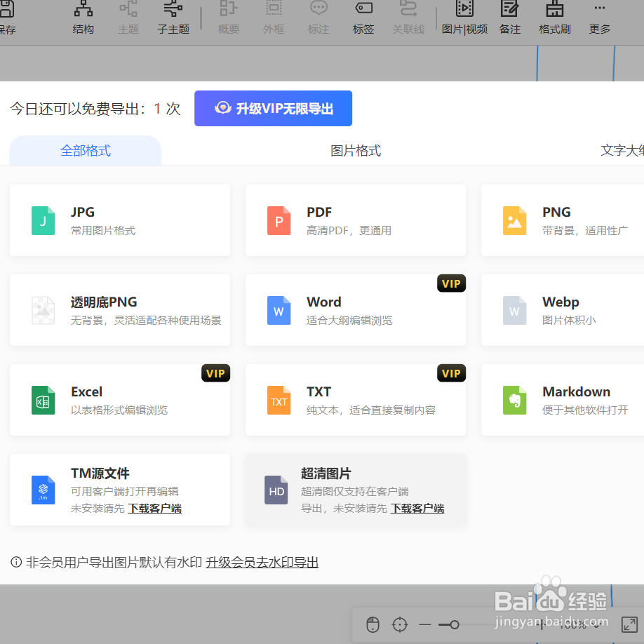Enter fullscreen with expand icon
This screenshot has width=644, height=644.
pos(629,624)
